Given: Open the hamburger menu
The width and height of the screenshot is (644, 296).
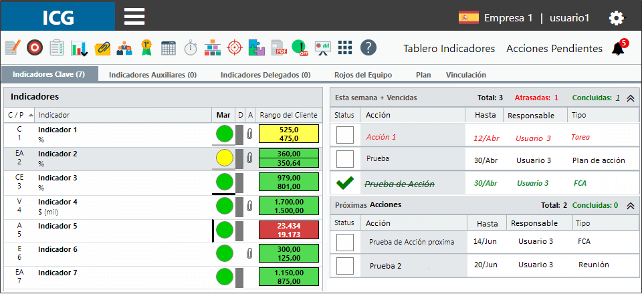Looking at the screenshot, I should click(x=134, y=17).
